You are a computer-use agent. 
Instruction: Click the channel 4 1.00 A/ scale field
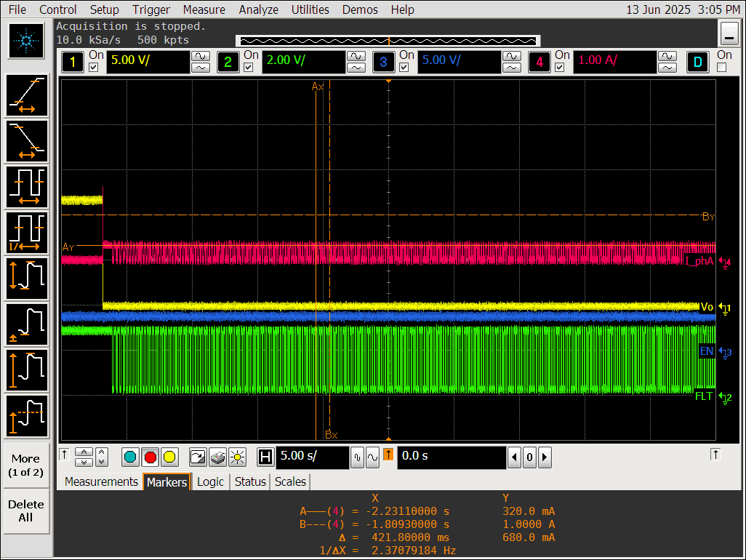(614, 62)
